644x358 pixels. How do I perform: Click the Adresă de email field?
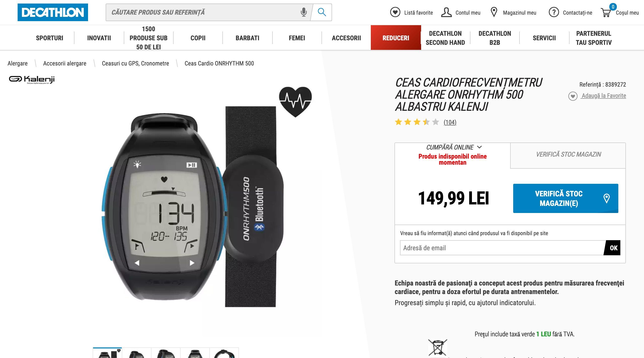pyautogui.click(x=502, y=248)
